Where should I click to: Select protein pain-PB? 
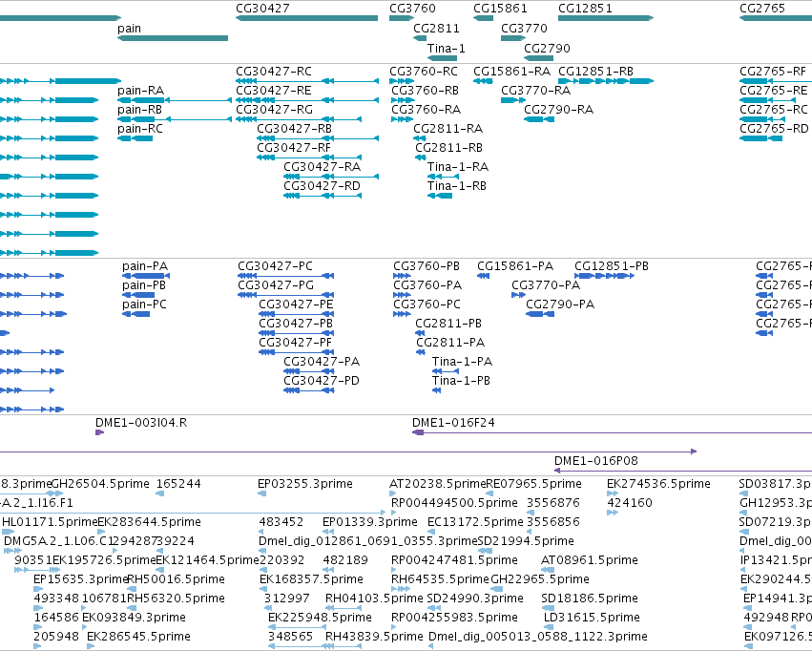pyautogui.click(x=143, y=285)
